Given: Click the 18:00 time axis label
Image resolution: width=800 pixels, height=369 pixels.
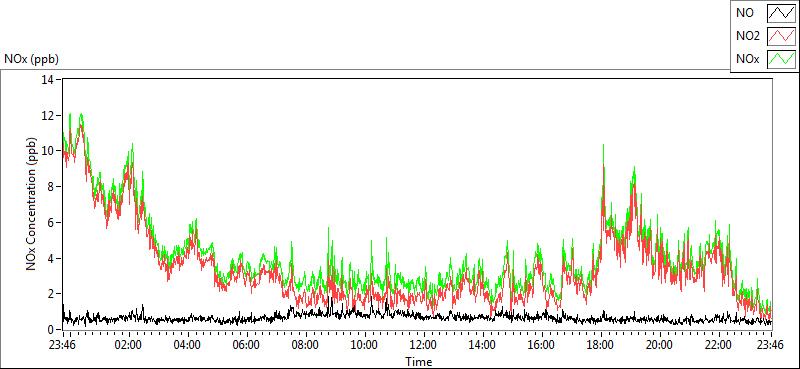Looking at the screenshot, I should [x=601, y=344].
